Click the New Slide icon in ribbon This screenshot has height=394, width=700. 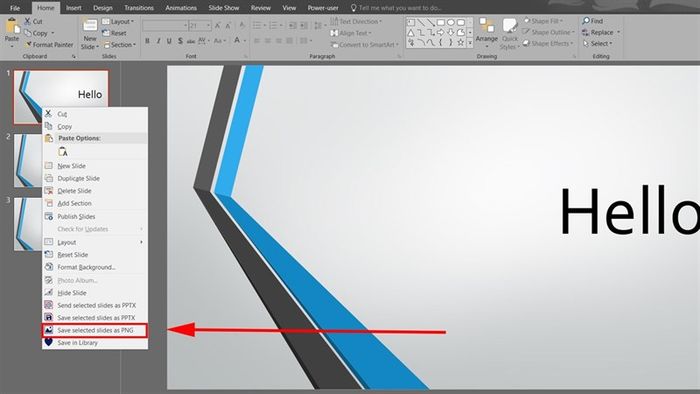point(90,25)
